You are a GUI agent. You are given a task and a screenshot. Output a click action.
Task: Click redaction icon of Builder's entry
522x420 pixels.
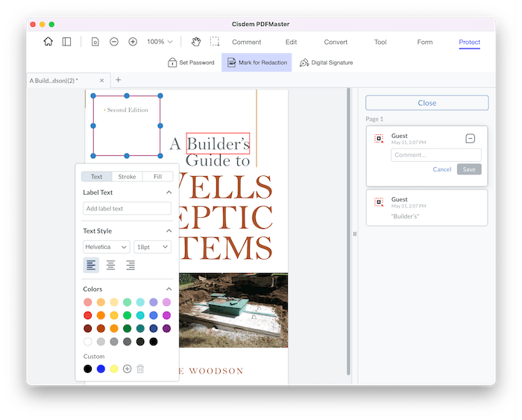[x=379, y=202]
